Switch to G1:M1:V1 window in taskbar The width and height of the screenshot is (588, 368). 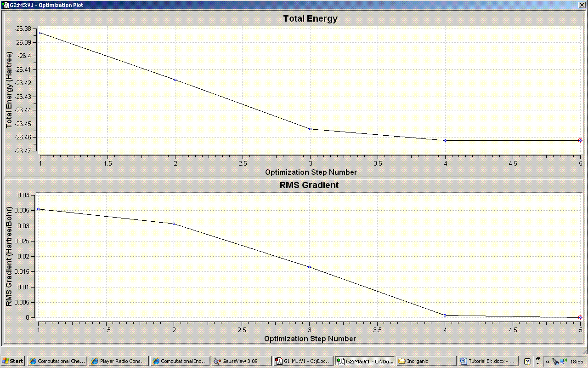[x=303, y=361]
